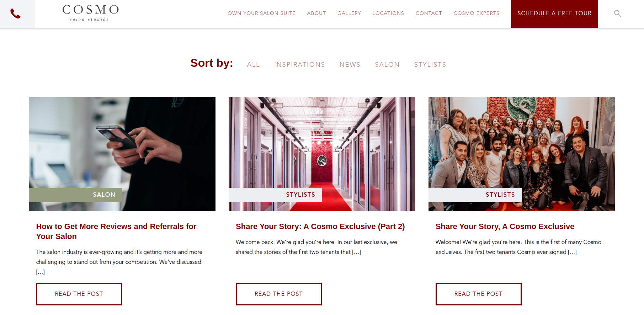Open How to Get More Reviews title
The height and width of the screenshot is (315, 644).
click(x=116, y=231)
